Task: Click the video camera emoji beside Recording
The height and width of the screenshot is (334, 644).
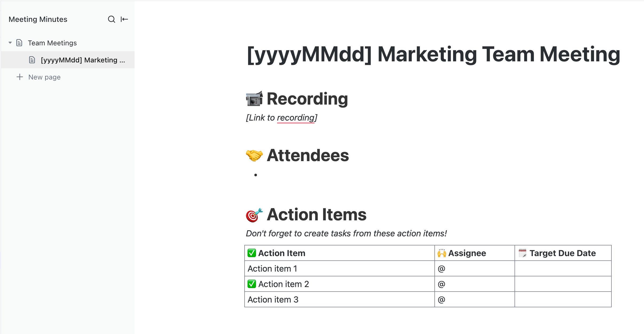Action: pyautogui.click(x=254, y=99)
